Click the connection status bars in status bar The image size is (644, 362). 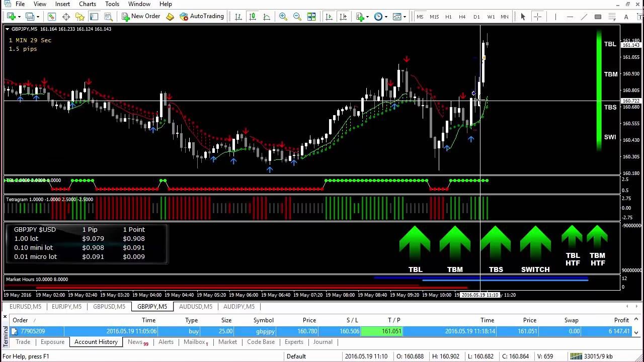[x=576, y=356]
